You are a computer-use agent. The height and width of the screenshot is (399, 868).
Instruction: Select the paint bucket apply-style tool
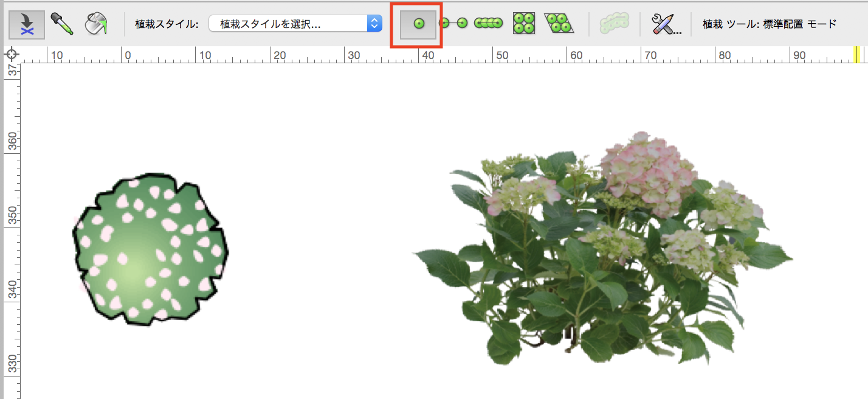pos(95,24)
